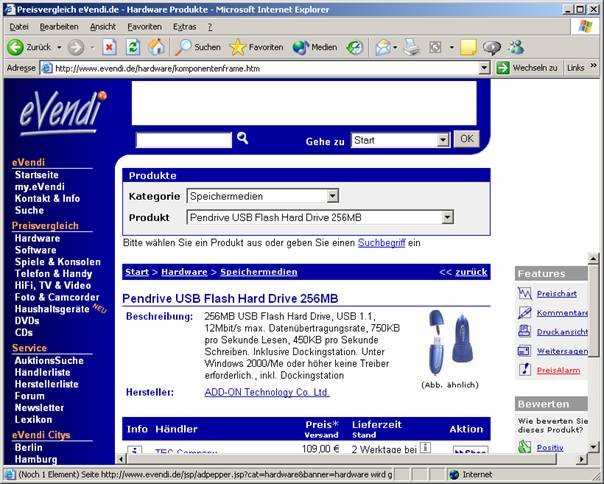Open Telefon & Handy category
The height and width of the screenshot is (484, 604).
(54, 274)
